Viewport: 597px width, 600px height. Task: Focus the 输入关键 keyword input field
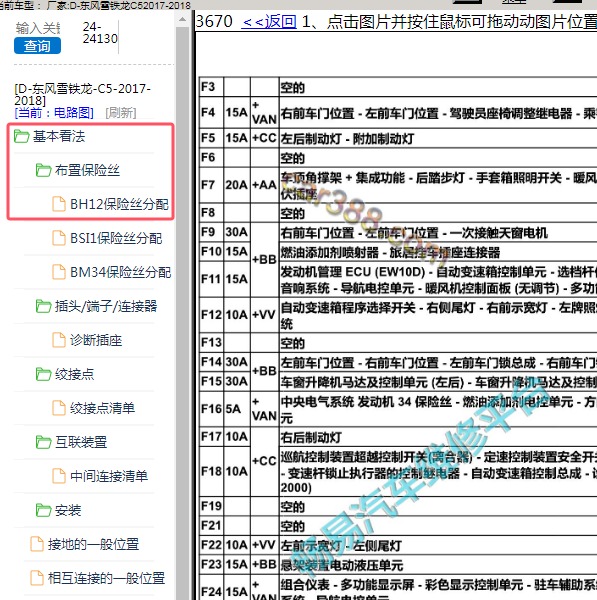(x=38, y=28)
